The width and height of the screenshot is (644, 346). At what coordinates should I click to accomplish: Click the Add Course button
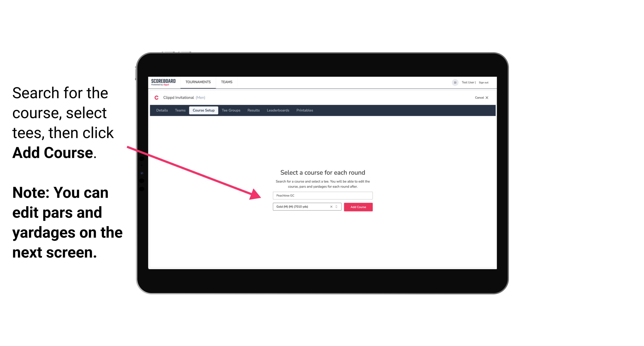[x=358, y=207]
